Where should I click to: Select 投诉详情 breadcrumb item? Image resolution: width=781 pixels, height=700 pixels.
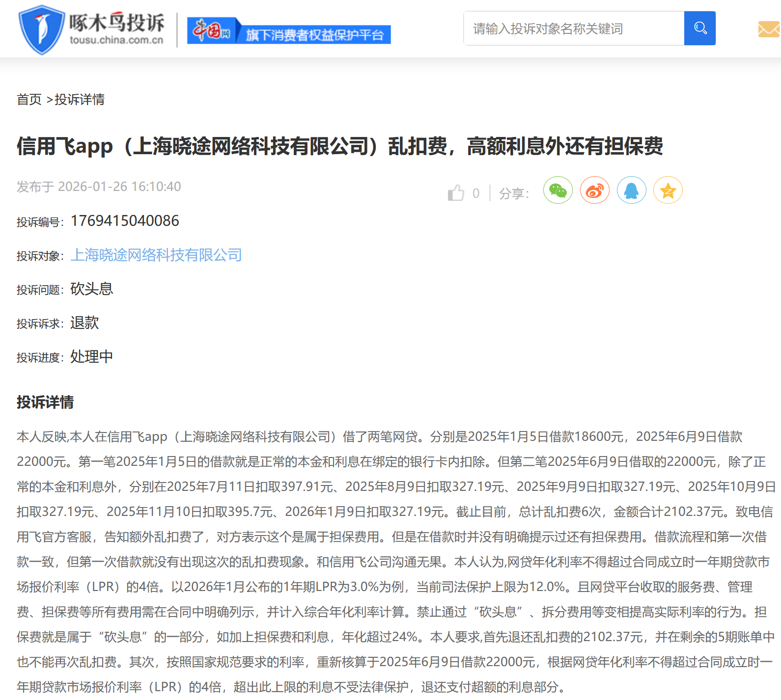tap(80, 100)
